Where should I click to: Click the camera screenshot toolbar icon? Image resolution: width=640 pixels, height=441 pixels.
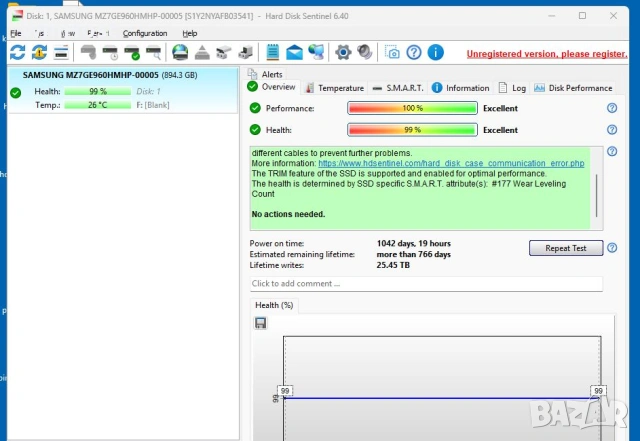pos(392,52)
